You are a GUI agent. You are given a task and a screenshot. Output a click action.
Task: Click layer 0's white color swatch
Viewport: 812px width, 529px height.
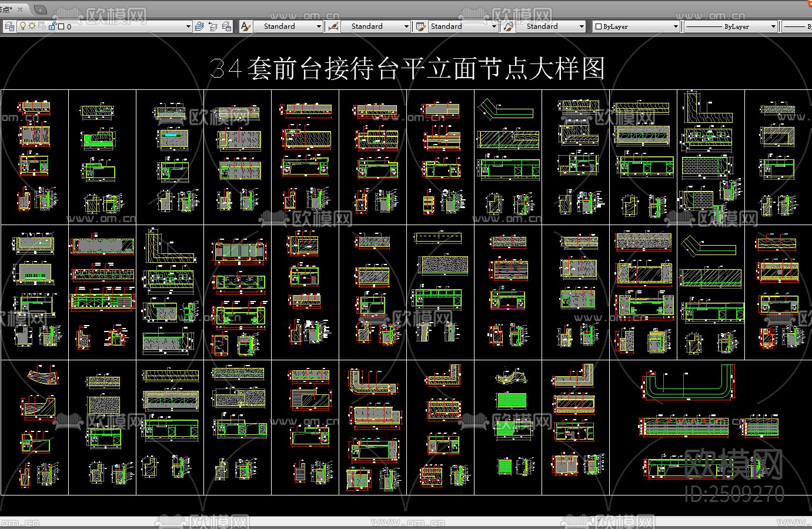coord(61,26)
